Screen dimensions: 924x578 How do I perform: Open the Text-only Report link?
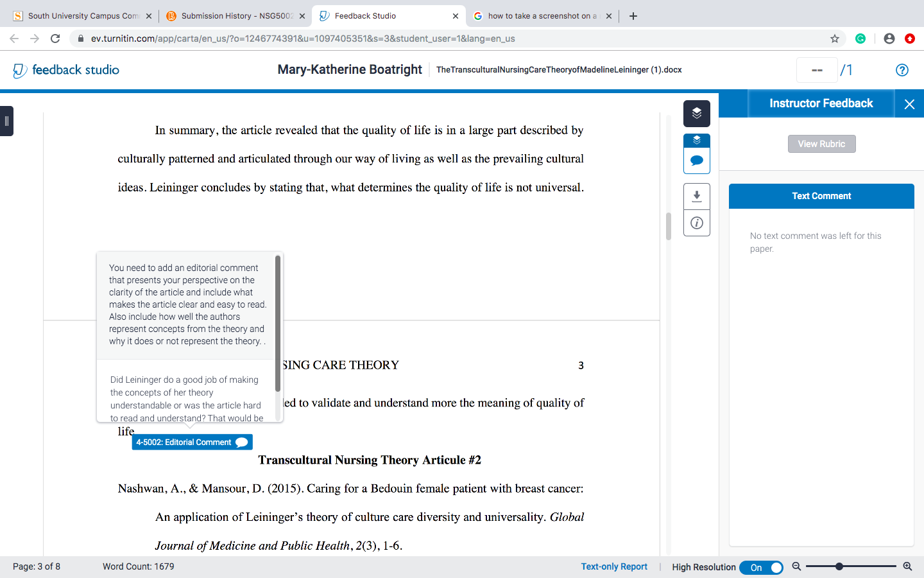[x=614, y=566]
